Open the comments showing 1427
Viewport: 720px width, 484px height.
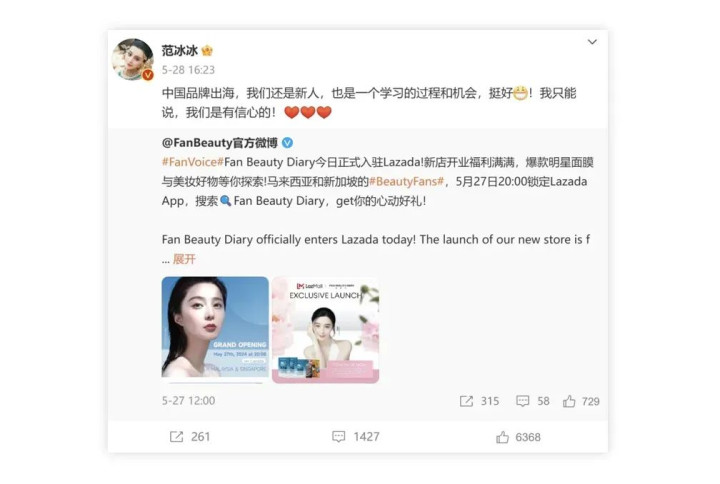[356, 437]
